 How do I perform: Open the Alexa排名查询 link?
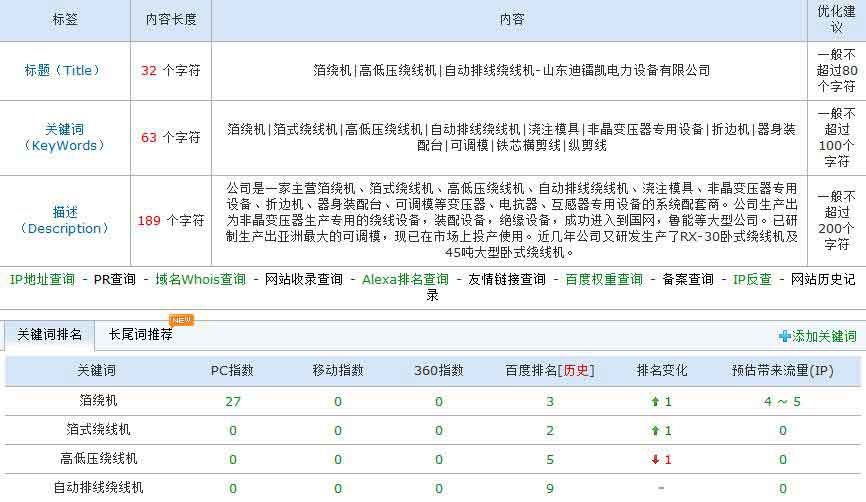pyautogui.click(x=405, y=279)
